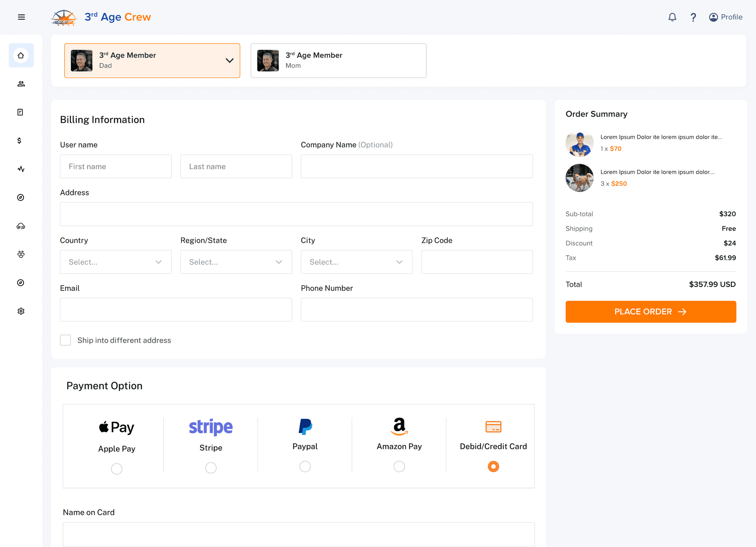Click the Sub-total $320 value
The height and width of the screenshot is (547, 756).
[727, 214]
